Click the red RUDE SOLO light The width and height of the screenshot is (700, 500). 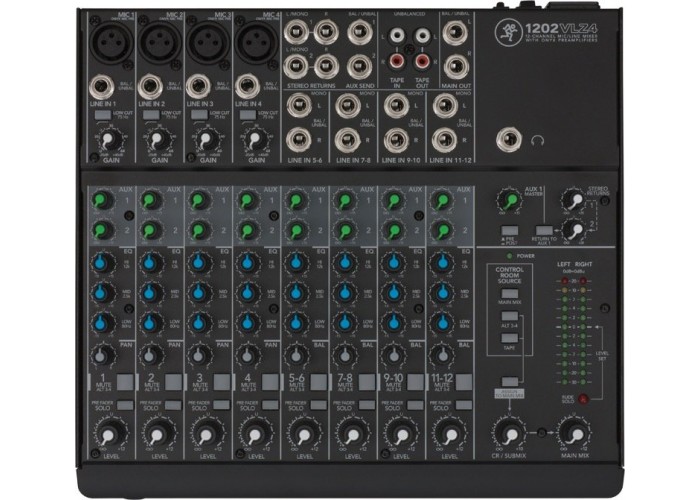coord(583,398)
